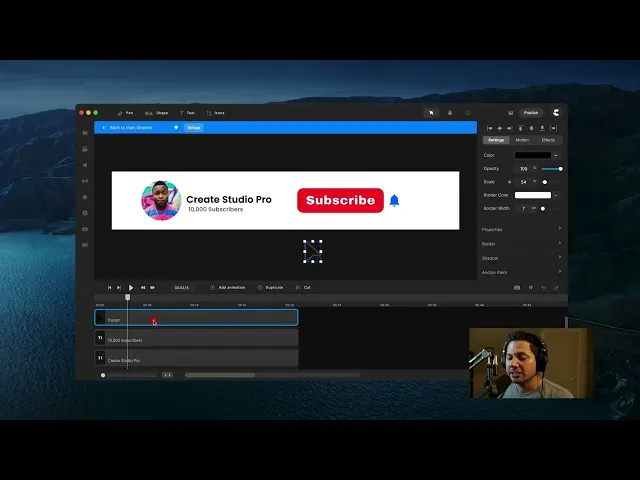Switch to the Settings tab
The image size is (640, 480).
point(496,140)
